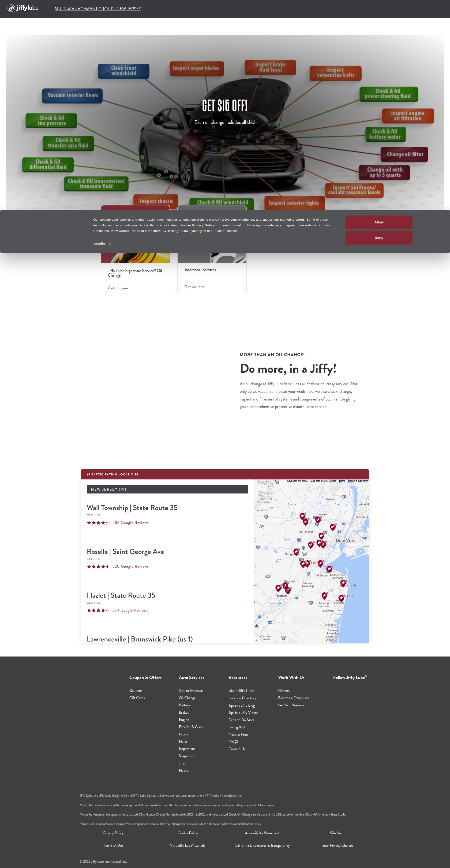Collapse the New Jersey (19) locations header
450x868 pixels.
pos(167,489)
